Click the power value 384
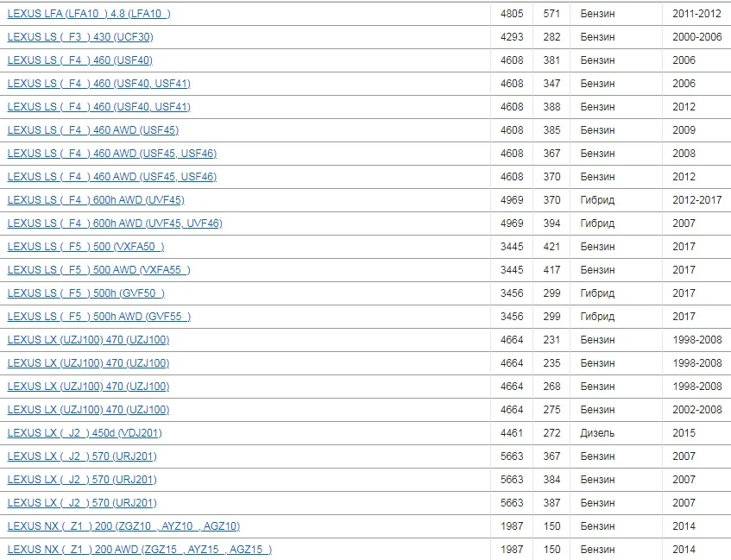 tap(551, 480)
